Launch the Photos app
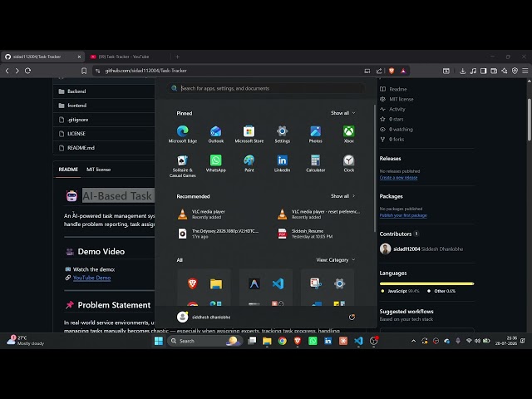Screen dimensions: 532x399 point(316,134)
